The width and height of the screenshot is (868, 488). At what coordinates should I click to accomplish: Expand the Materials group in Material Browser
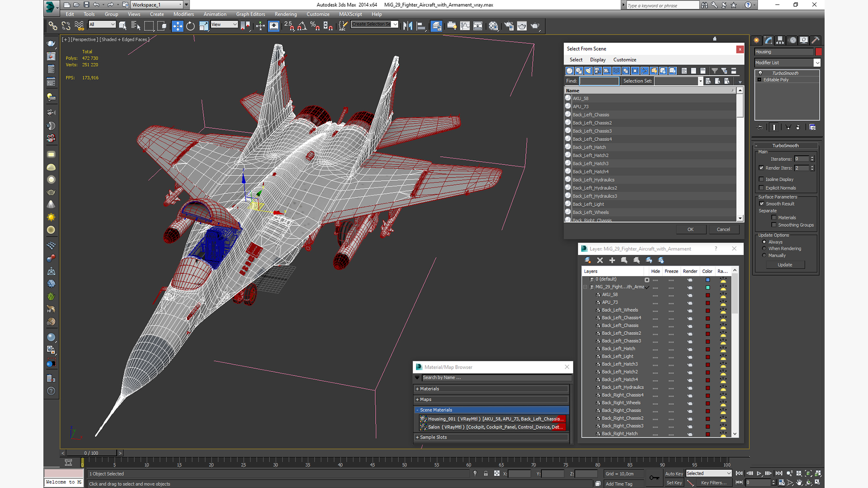point(491,389)
